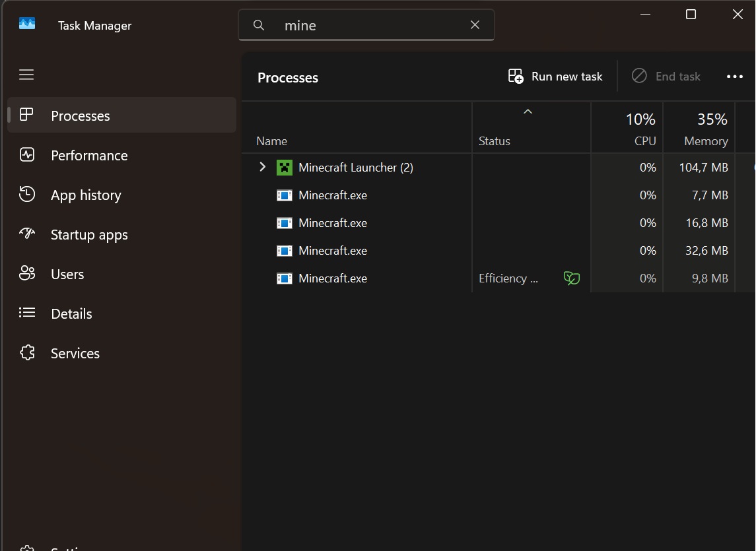This screenshot has width=756, height=551.
Task: Toggle sort order via Status column arrow
Action: click(x=528, y=112)
